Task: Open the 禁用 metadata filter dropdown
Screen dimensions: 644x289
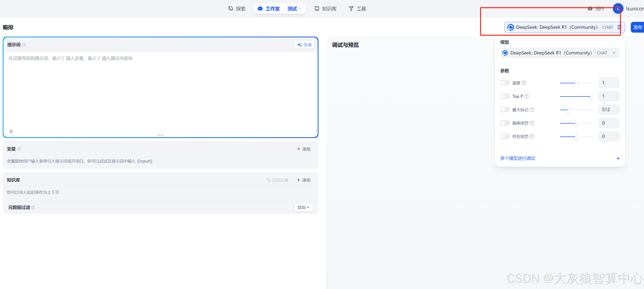Action: [x=303, y=208]
